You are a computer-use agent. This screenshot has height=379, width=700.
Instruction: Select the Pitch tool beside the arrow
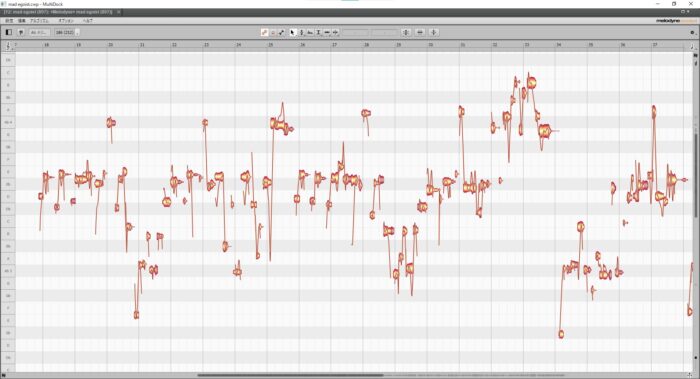tap(301, 33)
